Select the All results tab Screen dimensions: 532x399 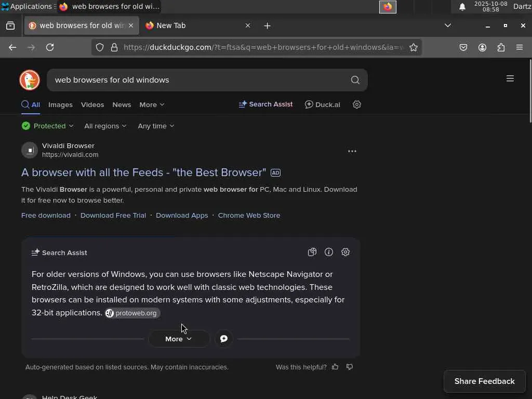[31, 105]
